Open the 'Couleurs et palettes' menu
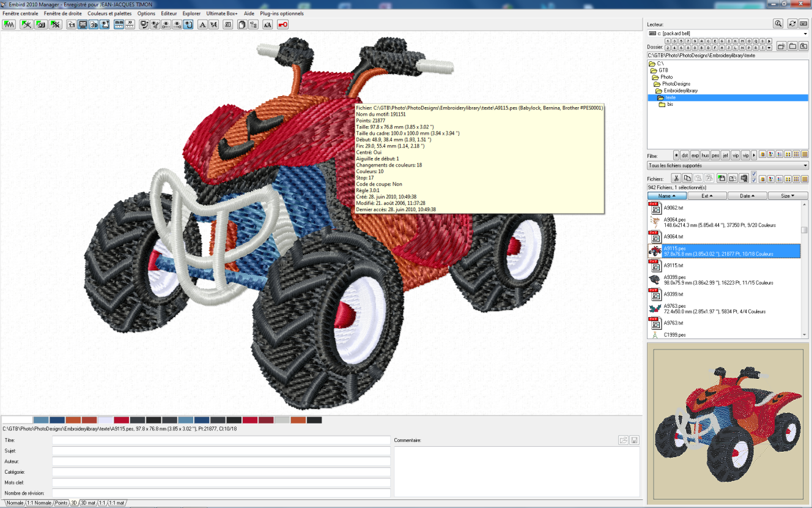The image size is (812, 508). (110, 13)
